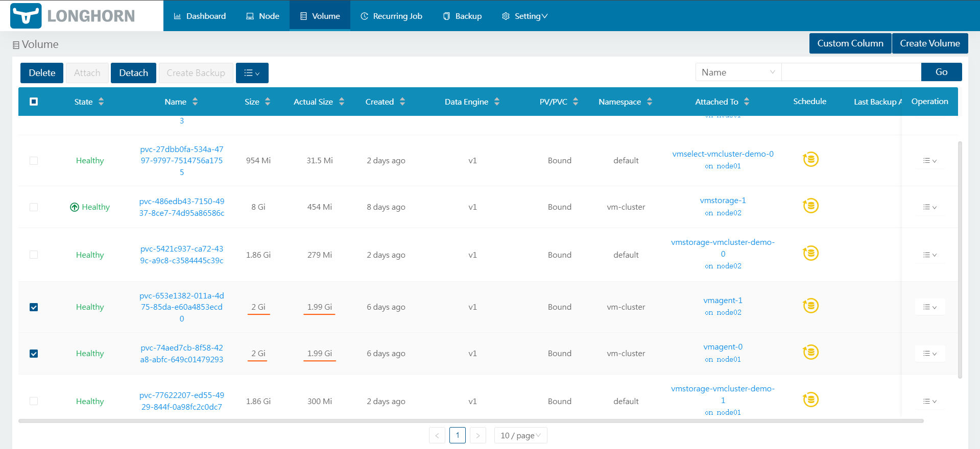Click the Custom Column button
Screen dimensions: 980x449
(x=850, y=43)
